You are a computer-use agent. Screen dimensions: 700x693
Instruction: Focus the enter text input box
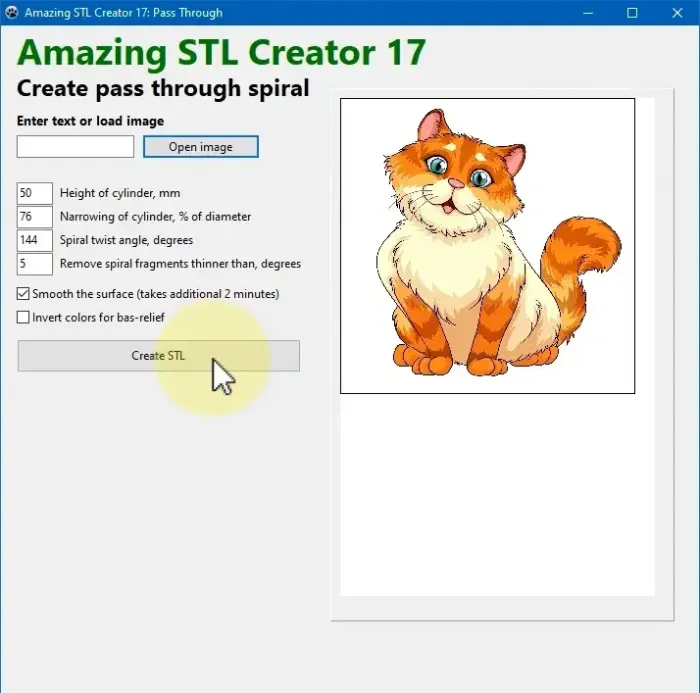click(x=75, y=147)
